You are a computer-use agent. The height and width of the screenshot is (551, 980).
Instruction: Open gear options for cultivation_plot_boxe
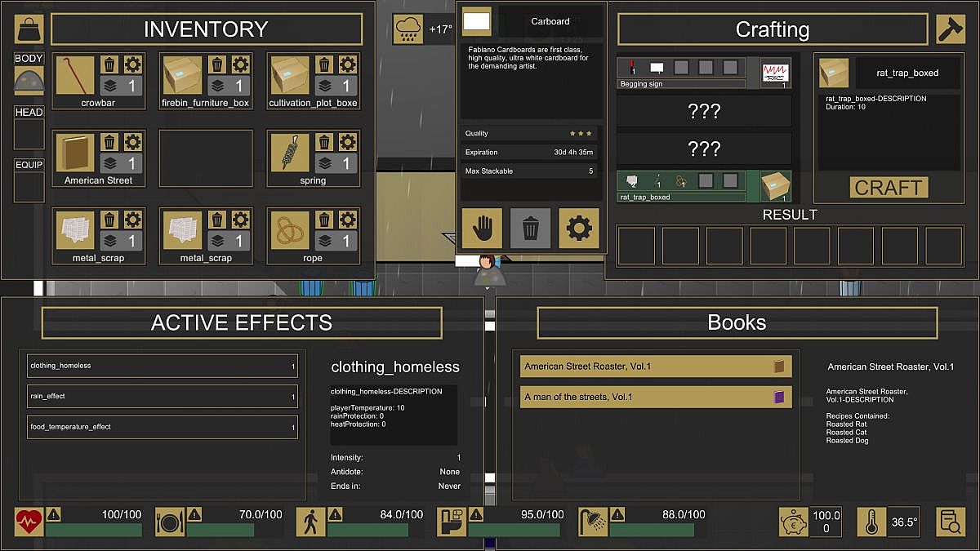[x=348, y=64]
